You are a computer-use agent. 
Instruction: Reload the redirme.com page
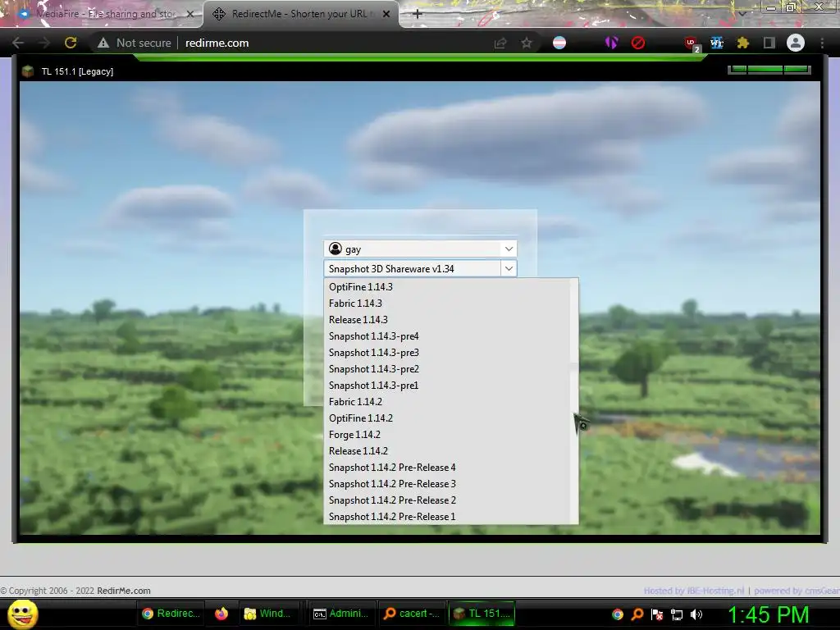click(71, 43)
